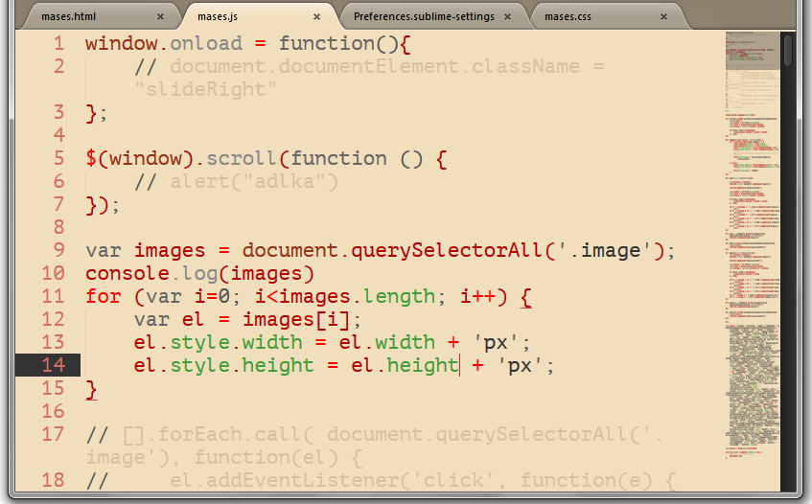812x504 pixels.
Task: Click 'window' on line 1
Action: (122, 43)
